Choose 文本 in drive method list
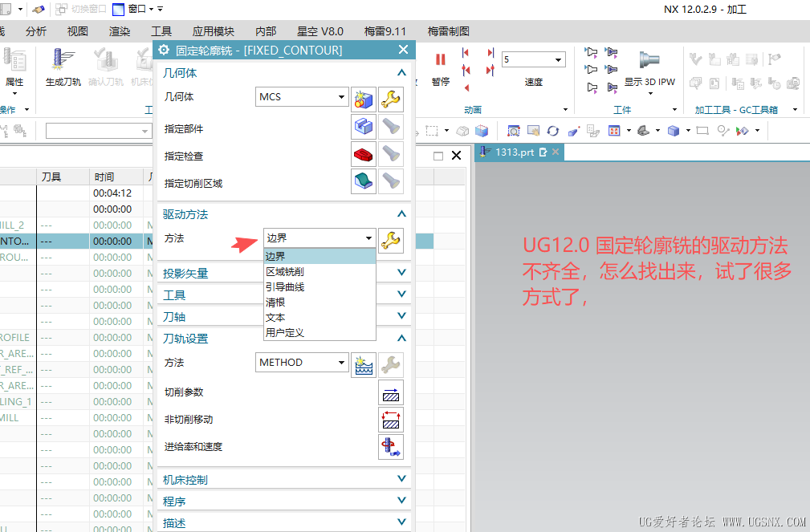The width and height of the screenshot is (810, 532). pyautogui.click(x=320, y=317)
